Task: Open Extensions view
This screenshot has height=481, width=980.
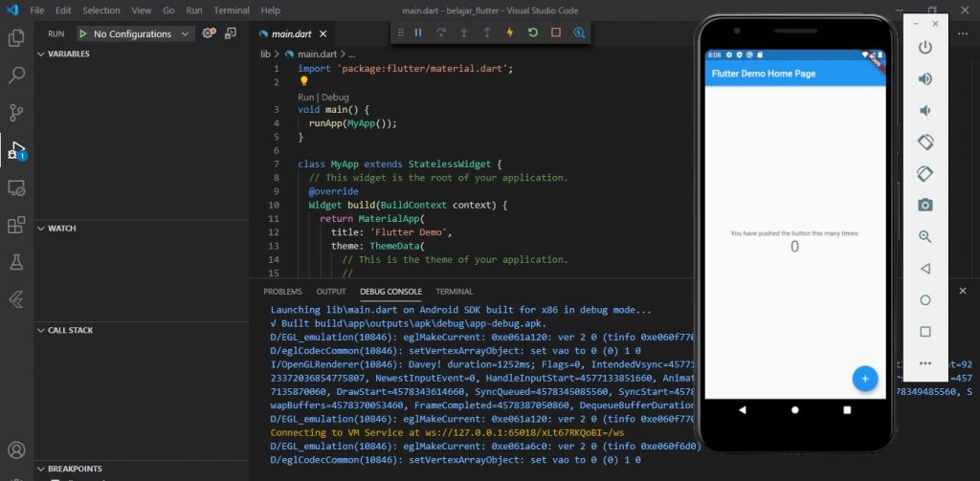Action: pyautogui.click(x=16, y=225)
